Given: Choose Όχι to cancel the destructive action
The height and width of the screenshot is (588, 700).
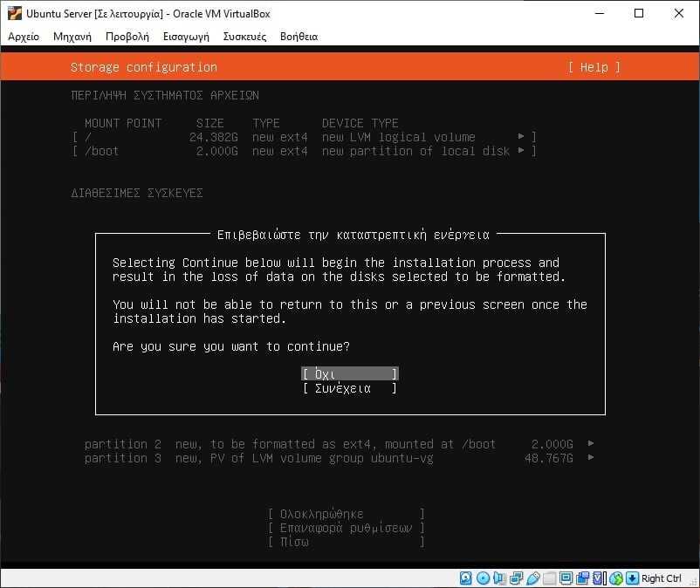Looking at the screenshot, I should pyautogui.click(x=350, y=374).
